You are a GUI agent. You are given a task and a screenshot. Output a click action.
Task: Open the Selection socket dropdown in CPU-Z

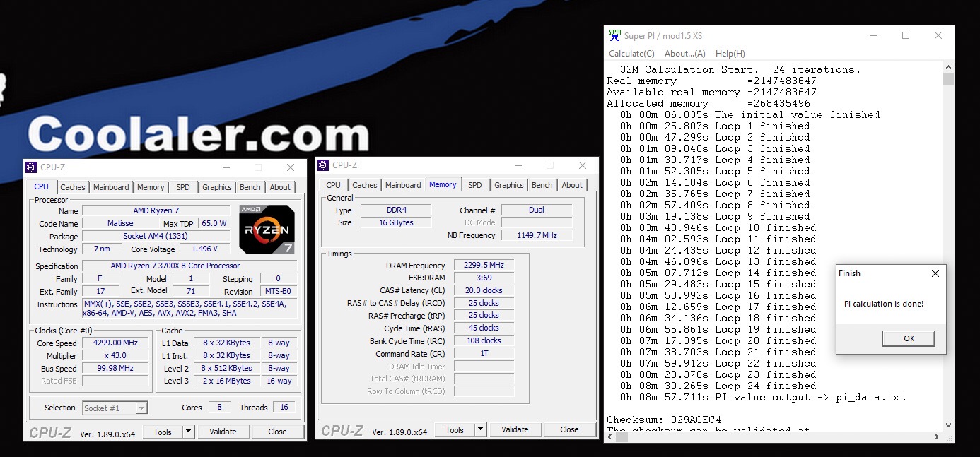(115, 408)
